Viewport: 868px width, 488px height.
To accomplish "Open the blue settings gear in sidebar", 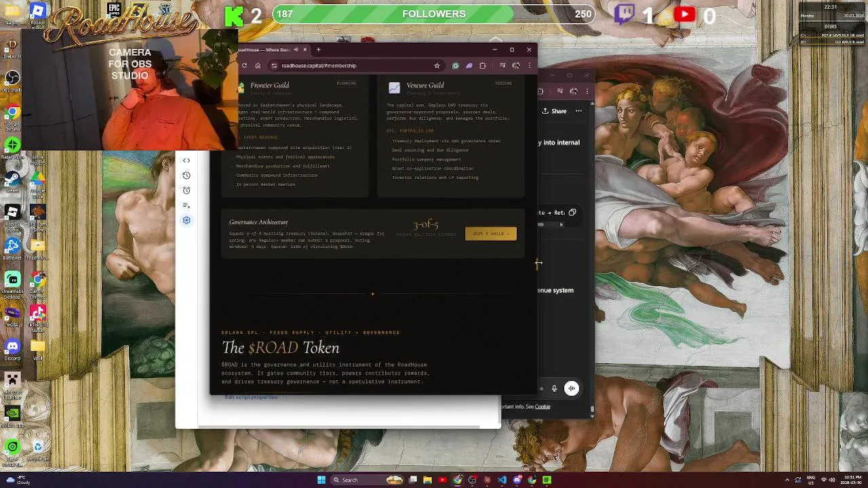I will tap(186, 220).
